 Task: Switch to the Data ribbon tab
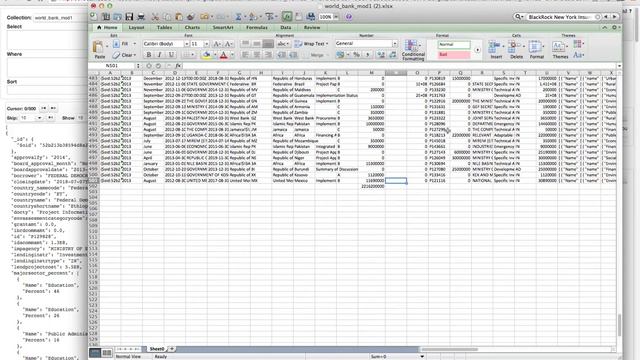tap(286, 27)
